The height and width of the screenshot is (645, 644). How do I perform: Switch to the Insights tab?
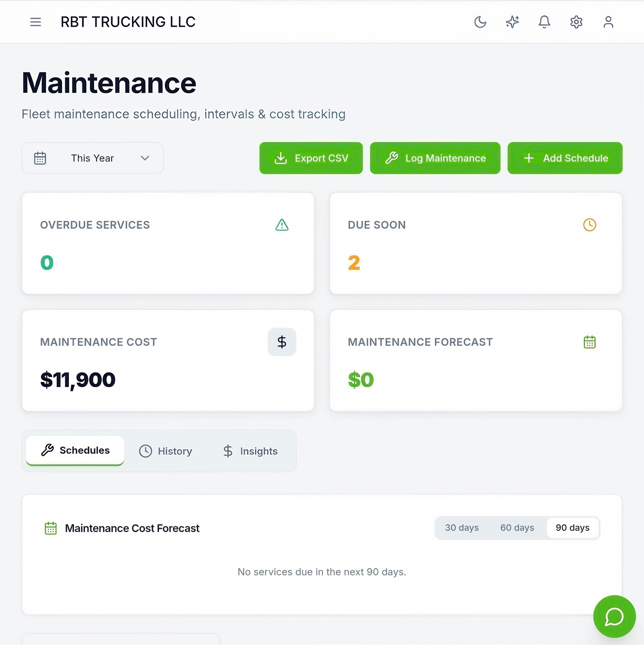250,451
